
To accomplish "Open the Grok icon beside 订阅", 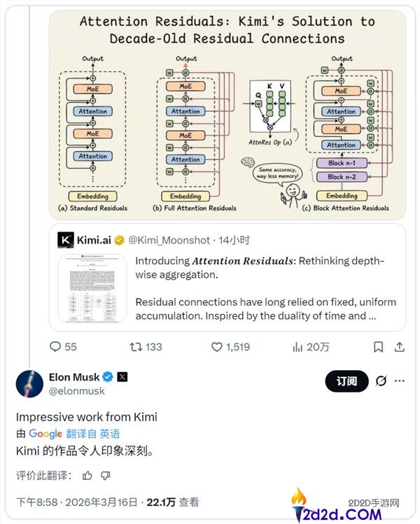I will click(x=381, y=381).
